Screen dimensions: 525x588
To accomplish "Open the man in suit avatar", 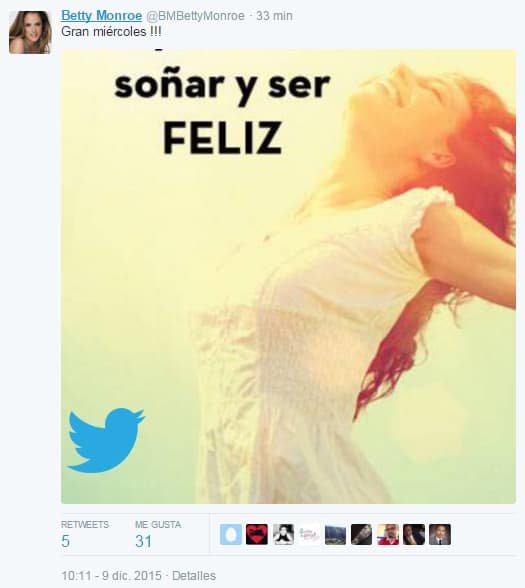I will (x=440, y=534).
